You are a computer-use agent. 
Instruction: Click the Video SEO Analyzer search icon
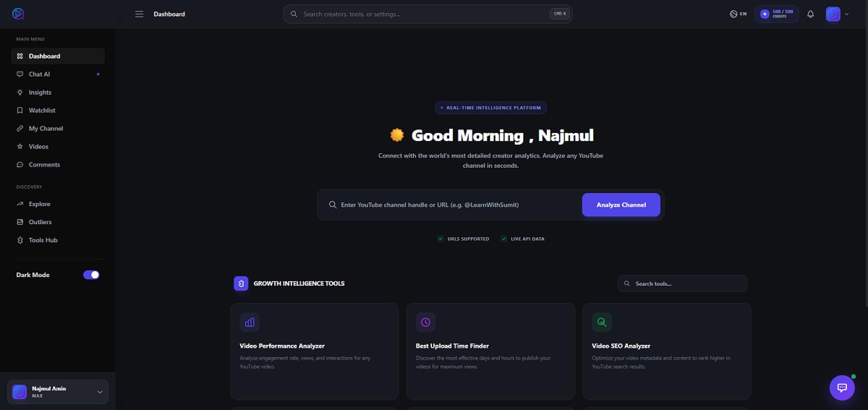click(x=602, y=323)
